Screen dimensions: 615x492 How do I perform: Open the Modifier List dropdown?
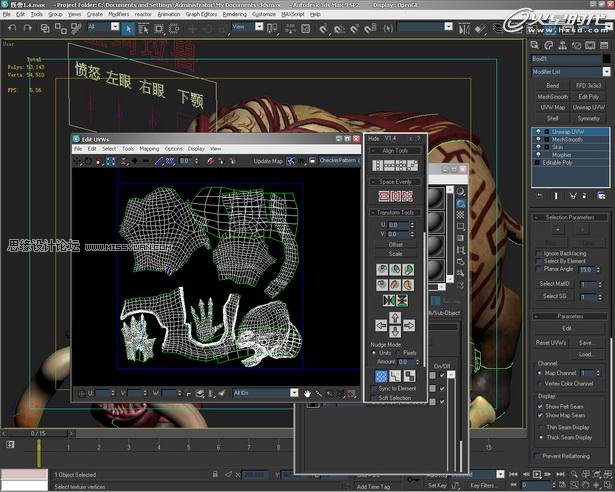[x=571, y=72]
